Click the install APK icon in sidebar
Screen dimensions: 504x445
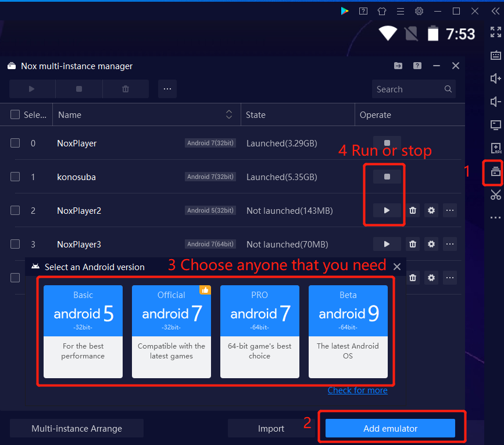pos(495,148)
